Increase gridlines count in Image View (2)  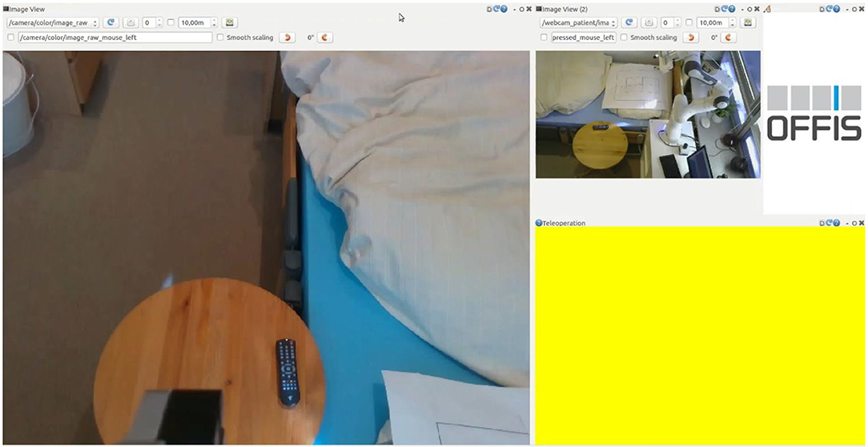point(677,20)
